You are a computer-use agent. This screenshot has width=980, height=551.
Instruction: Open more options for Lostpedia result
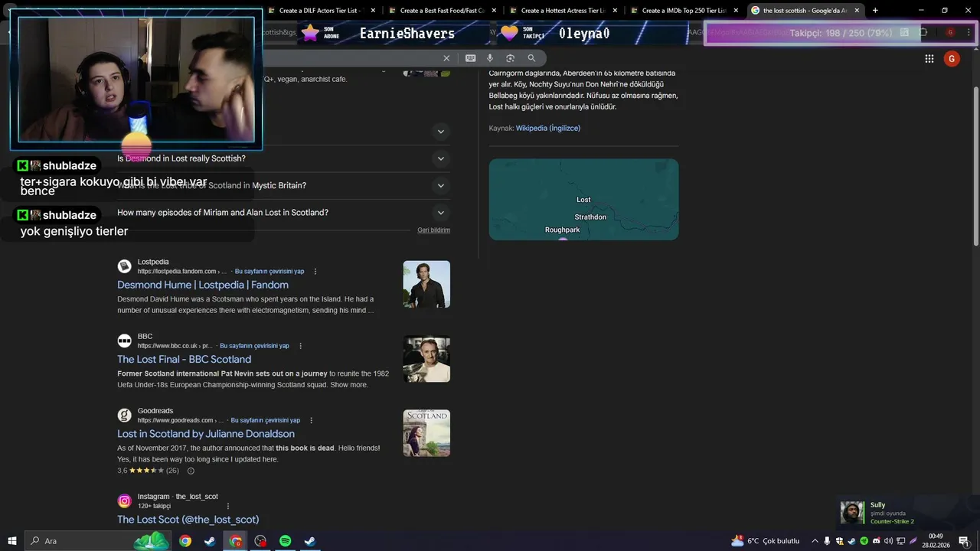(x=315, y=272)
